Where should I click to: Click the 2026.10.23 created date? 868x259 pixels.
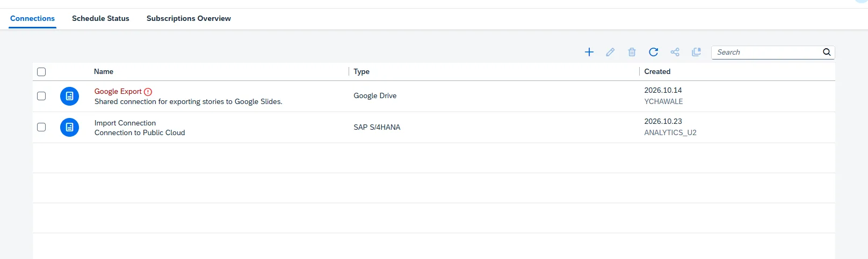click(x=663, y=121)
